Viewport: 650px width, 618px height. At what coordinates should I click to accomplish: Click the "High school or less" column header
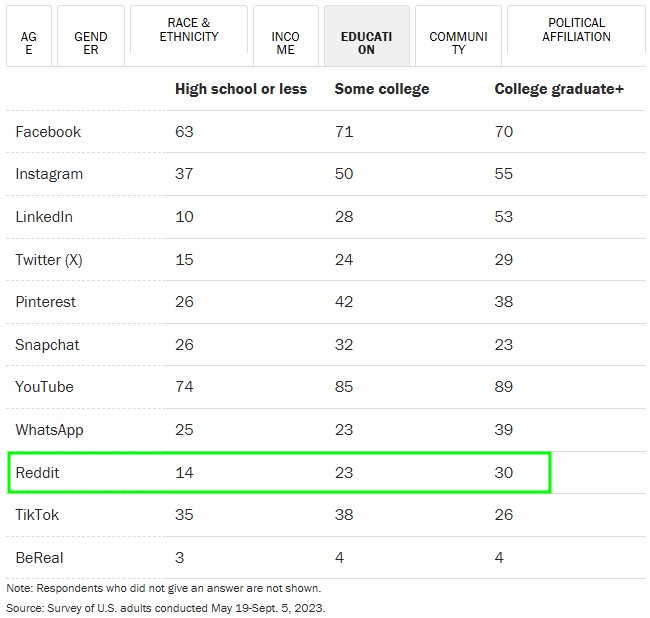click(x=241, y=89)
